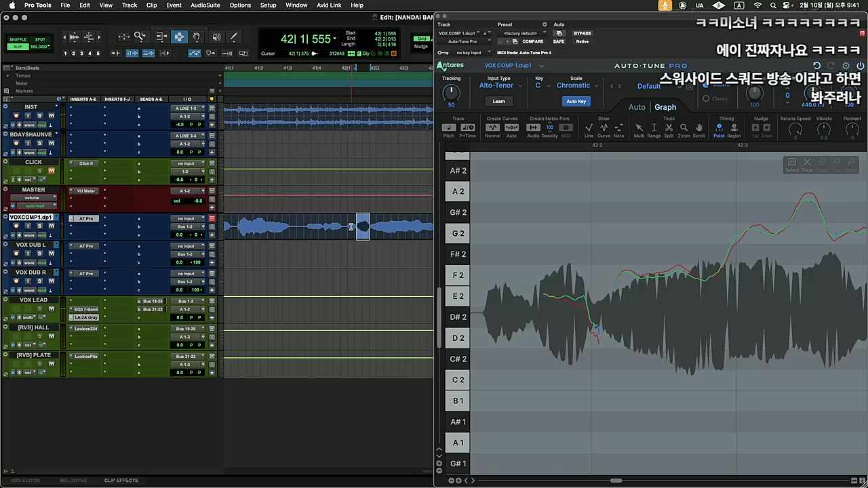Screen dimensions: 868x488
Task: Toggle Auto-Tune power bypass icon
Action: (860, 66)
